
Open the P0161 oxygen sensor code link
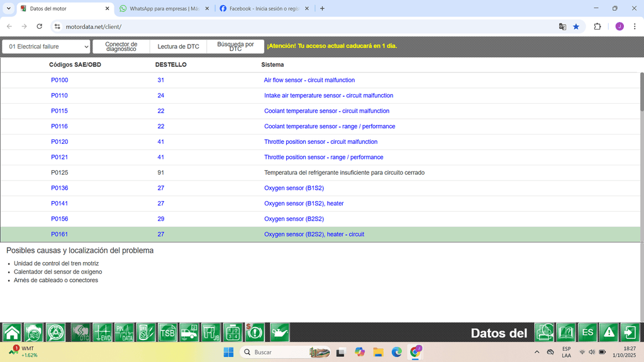tap(59, 234)
